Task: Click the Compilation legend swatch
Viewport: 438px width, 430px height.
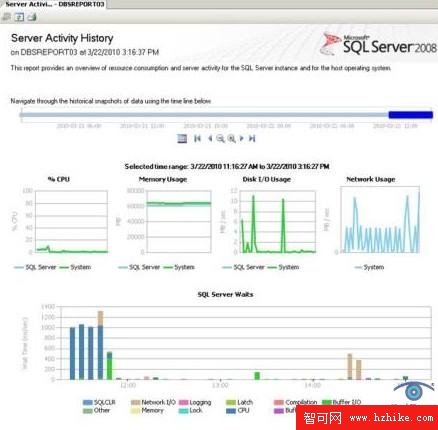Action: 279,402
